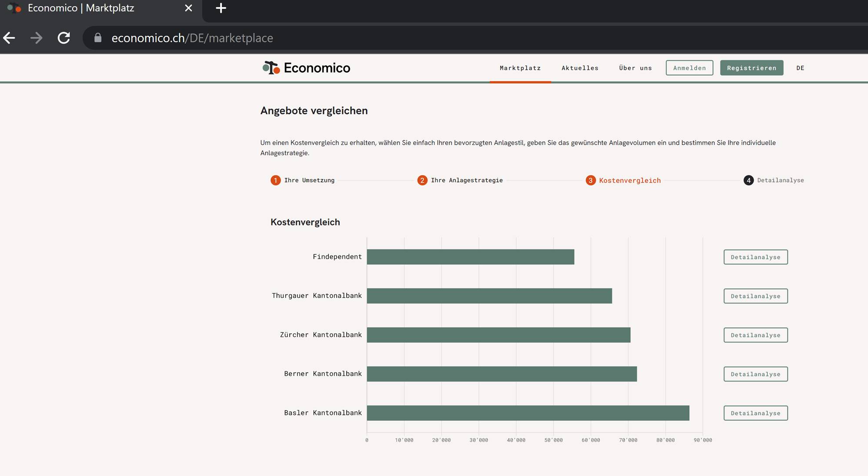Image resolution: width=868 pixels, height=476 pixels.
Task: Click the Economico logo icon
Action: tap(271, 68)
